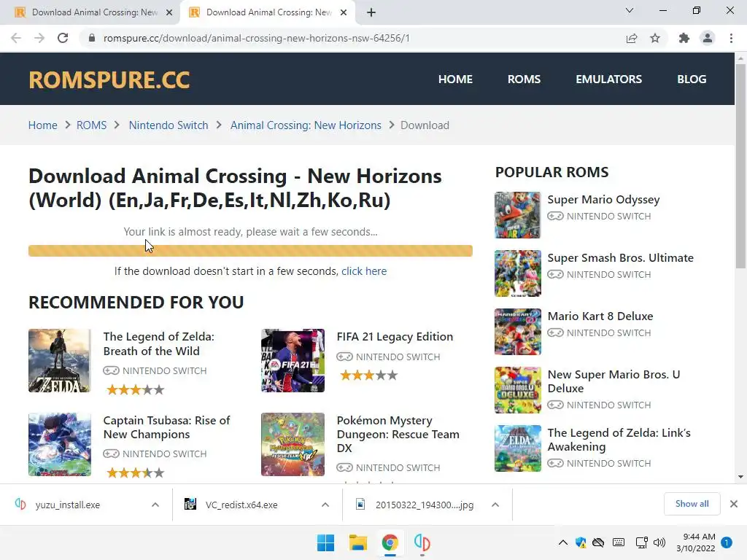Click Show all downloads button
Screen dimensions: 747x560
point(692,504)
